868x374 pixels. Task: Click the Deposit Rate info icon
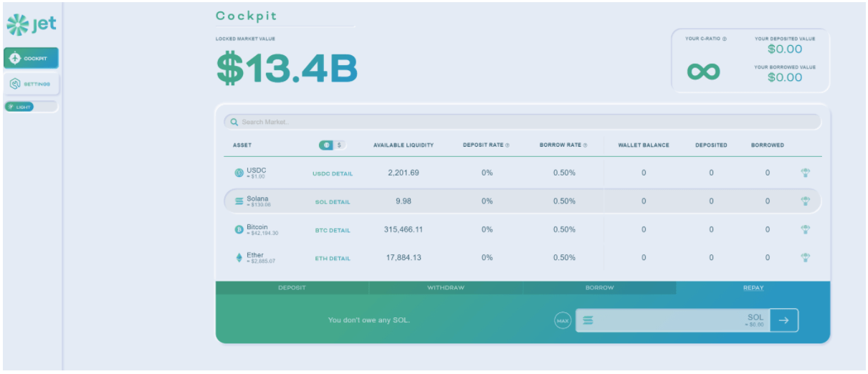point(507,145)
